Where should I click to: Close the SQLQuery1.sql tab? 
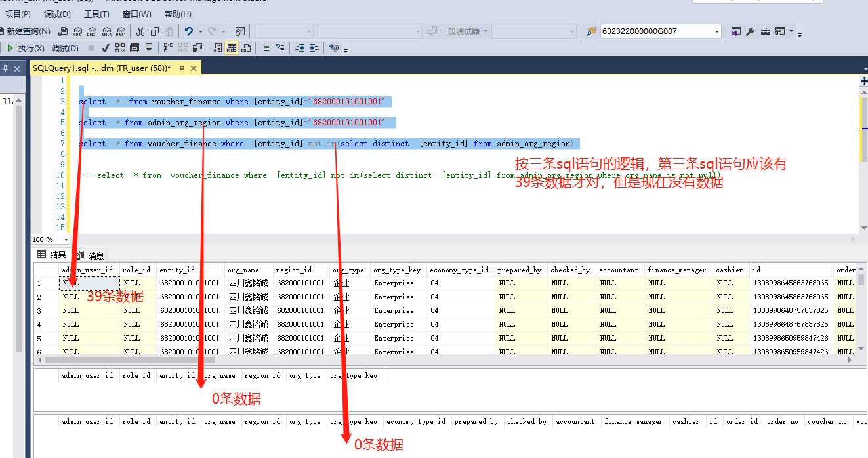[194, 68]
